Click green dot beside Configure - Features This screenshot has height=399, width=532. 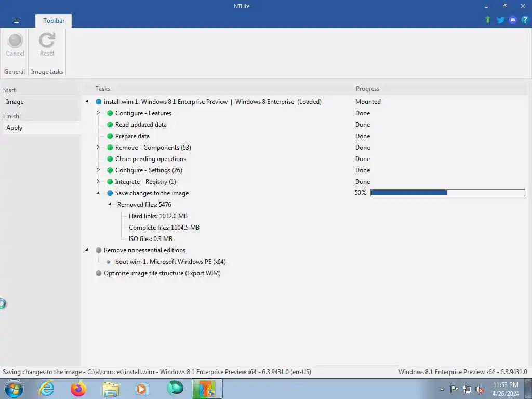click(x=110, y=113)
